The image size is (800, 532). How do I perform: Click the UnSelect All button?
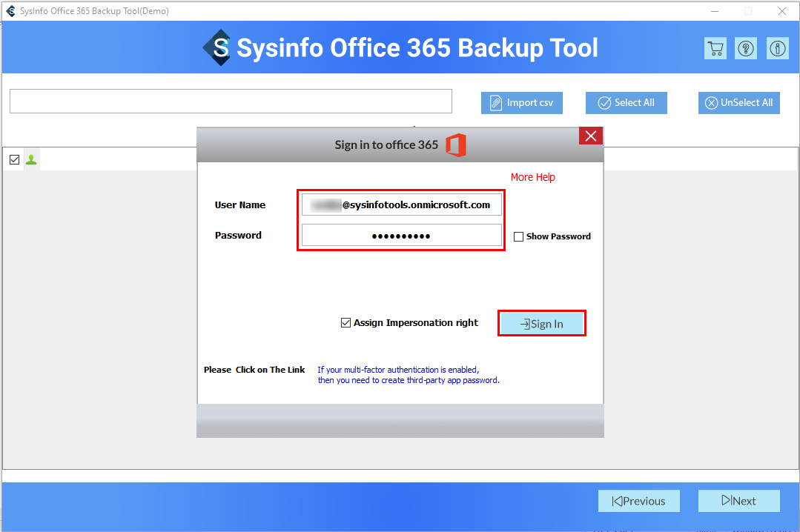[x=738, y=103]
